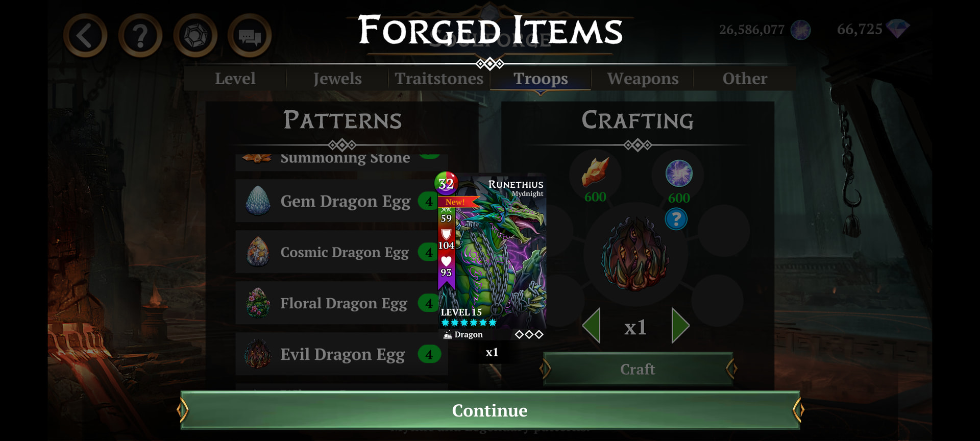Open the chat speech bubble icon
The image size is (980, 441).
250,35
